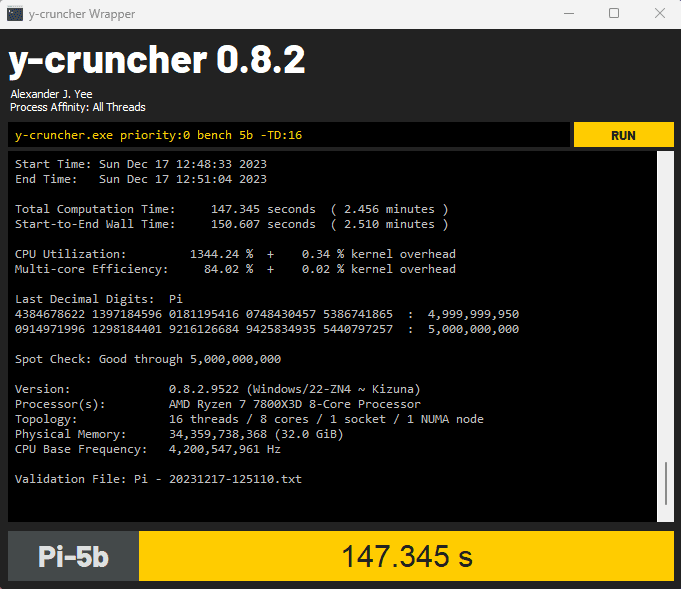Click the AMD Ryzen 7 7800X3D processor line
Screen dimensions: 681x589
218,404
